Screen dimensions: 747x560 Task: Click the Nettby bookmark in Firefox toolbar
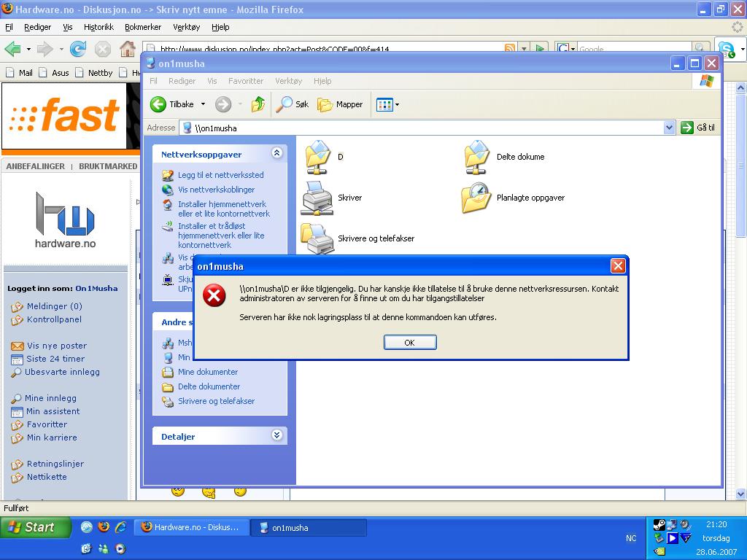click(x=94, y=73)
